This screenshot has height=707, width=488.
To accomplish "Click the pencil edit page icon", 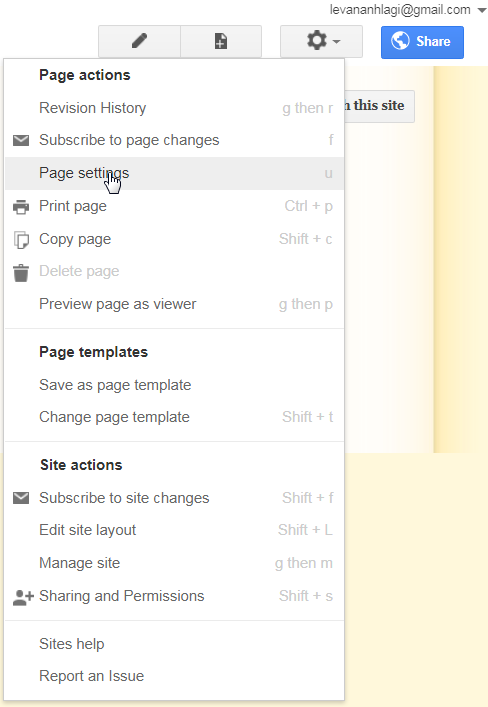I will (139, 41).
